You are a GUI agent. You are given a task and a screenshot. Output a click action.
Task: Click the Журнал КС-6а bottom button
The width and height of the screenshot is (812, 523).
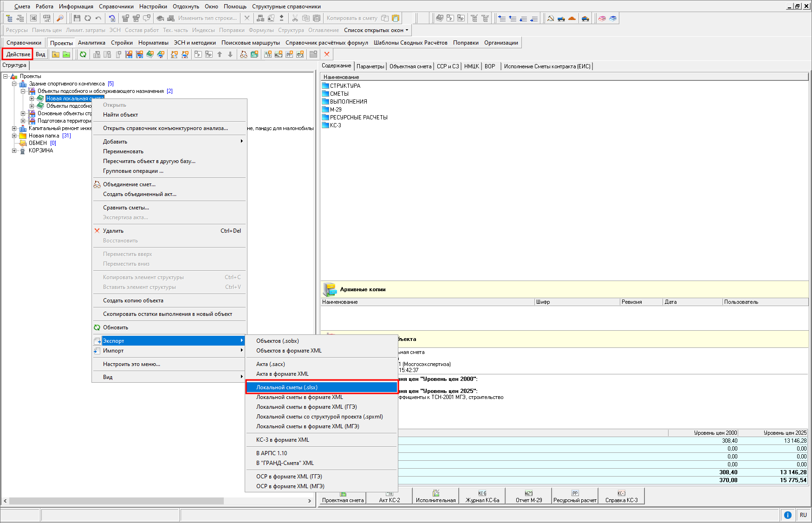pyautogui.click(x=482, y=496)
